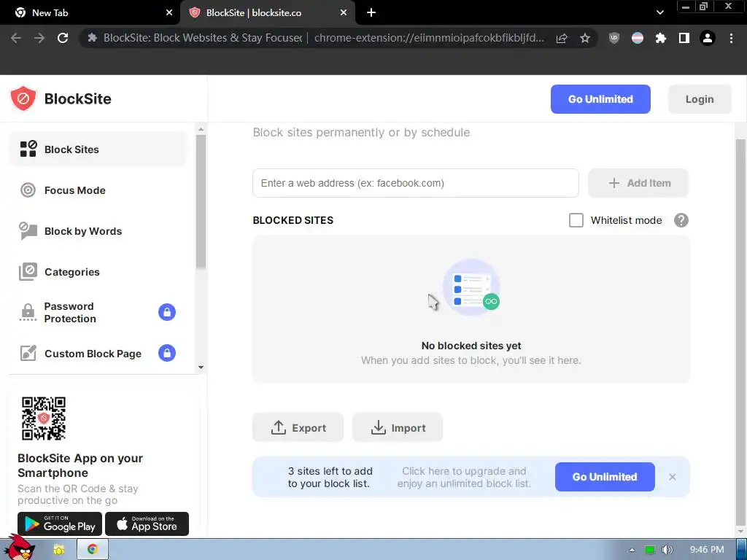
Task: Open Focus Mode section
Action: (x=98, y=190)
